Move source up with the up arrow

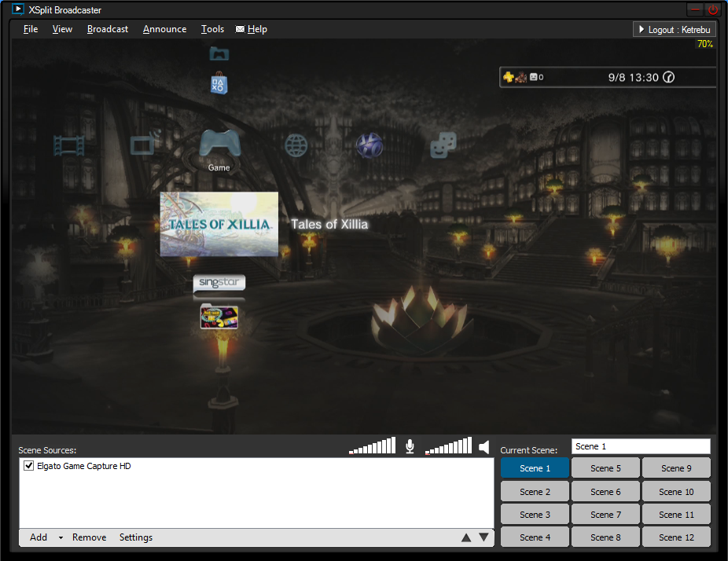coord(466,537)
